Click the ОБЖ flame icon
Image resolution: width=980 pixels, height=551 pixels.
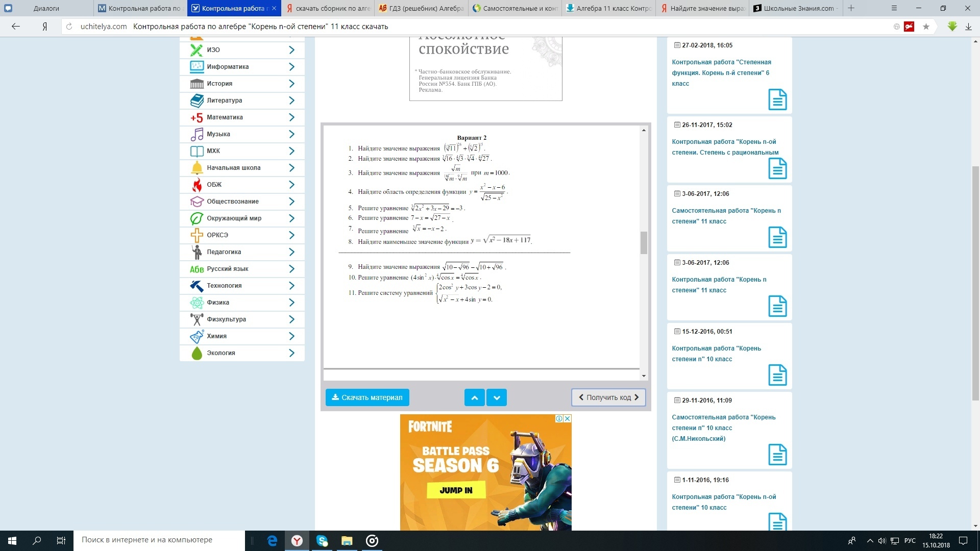tap(197, 185)
